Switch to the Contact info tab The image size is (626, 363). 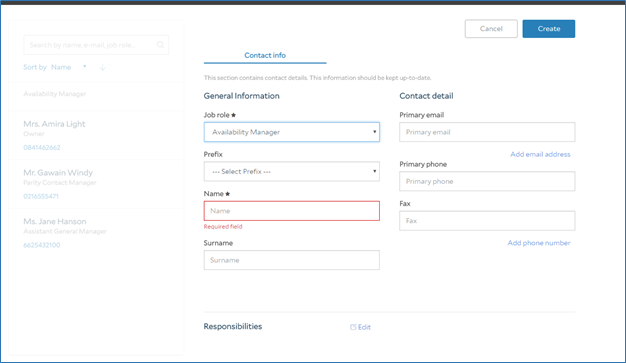pyautogui.click(x=265, y=56)
